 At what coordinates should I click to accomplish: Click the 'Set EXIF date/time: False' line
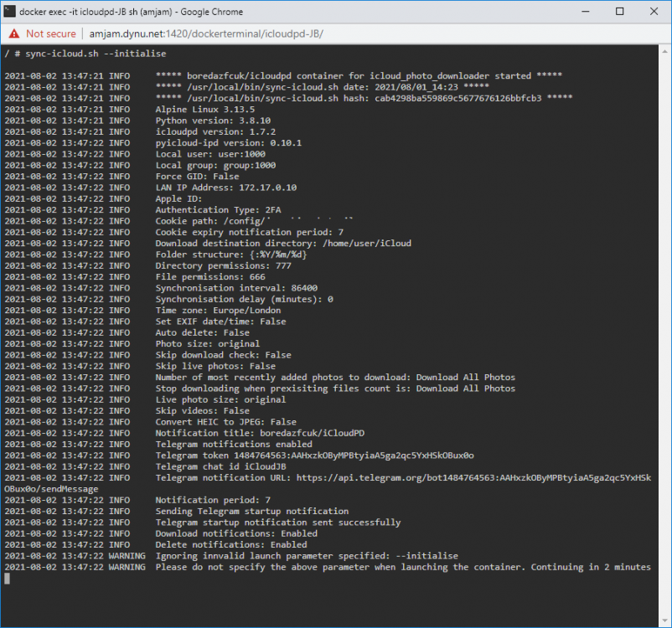pos(220,321)
